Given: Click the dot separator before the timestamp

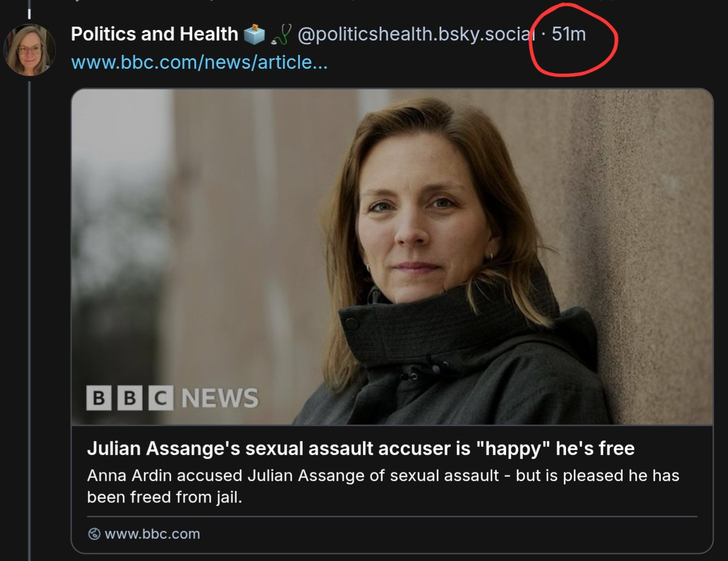Looking at the screenshot, I should (x=543, y=34).
